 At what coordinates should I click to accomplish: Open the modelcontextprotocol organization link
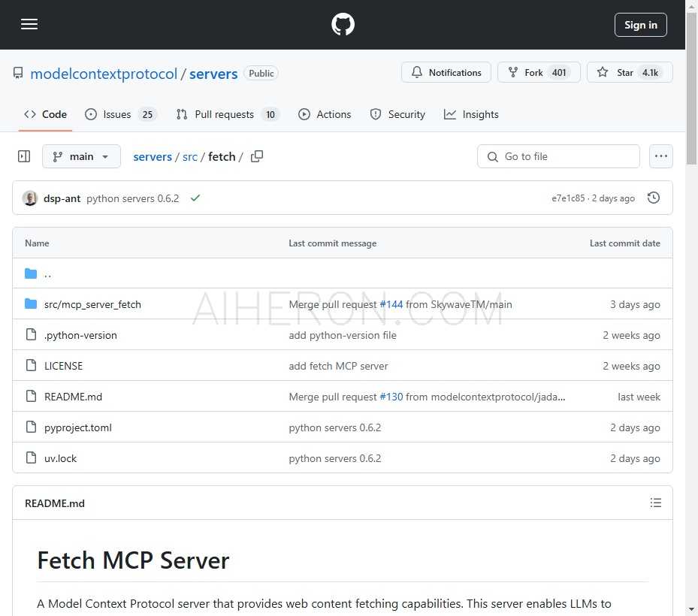coord(104,74)
